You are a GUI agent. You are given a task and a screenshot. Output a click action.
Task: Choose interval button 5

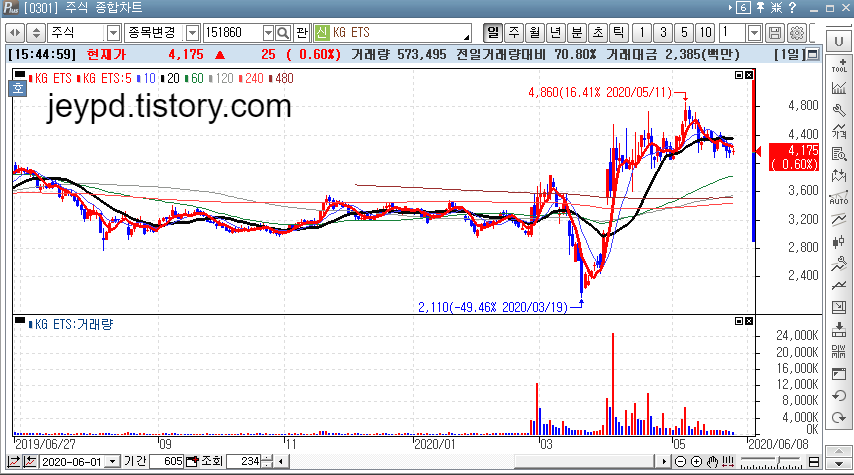[x=684, y=33]
